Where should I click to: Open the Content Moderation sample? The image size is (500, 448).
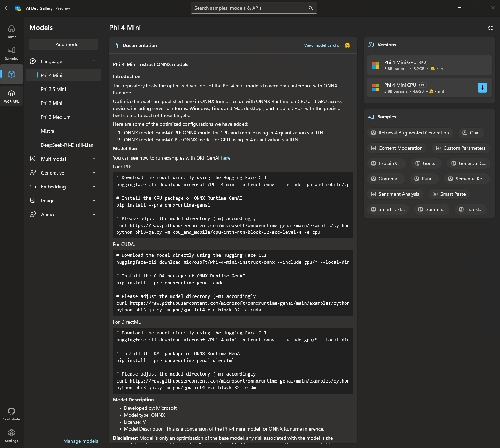point(397,148)
